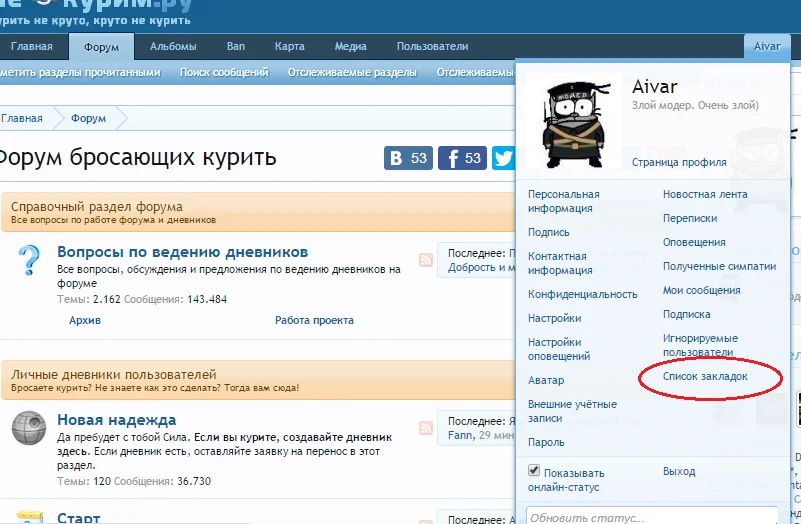
Task: Click Выход to log out
Action: pyautogui.click(x=679, y=471)
